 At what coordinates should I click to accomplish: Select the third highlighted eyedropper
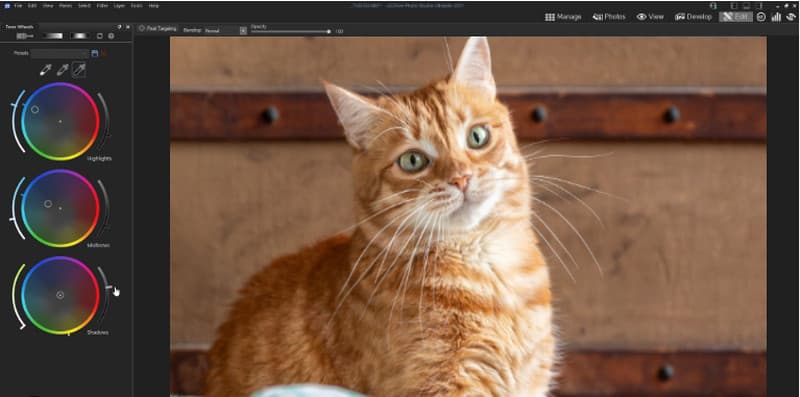(x=79, y=70)
